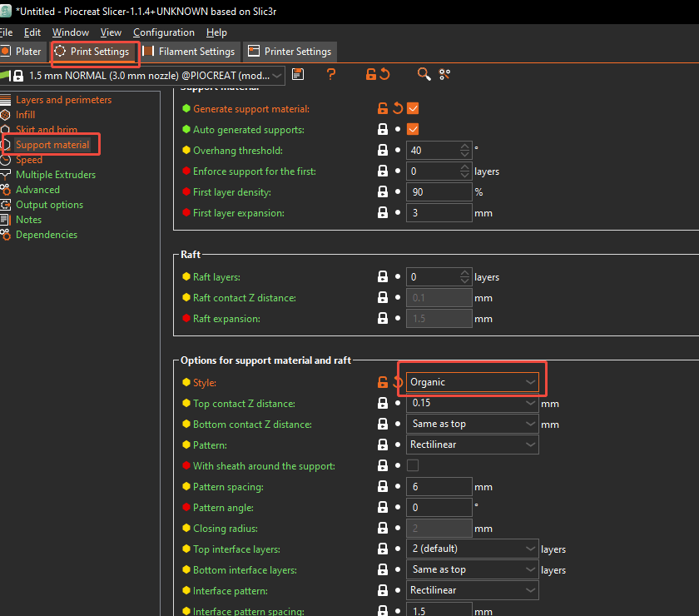Switch to the Filament Settings tab
Screen dimensions: 699x616
click(190, 52)
